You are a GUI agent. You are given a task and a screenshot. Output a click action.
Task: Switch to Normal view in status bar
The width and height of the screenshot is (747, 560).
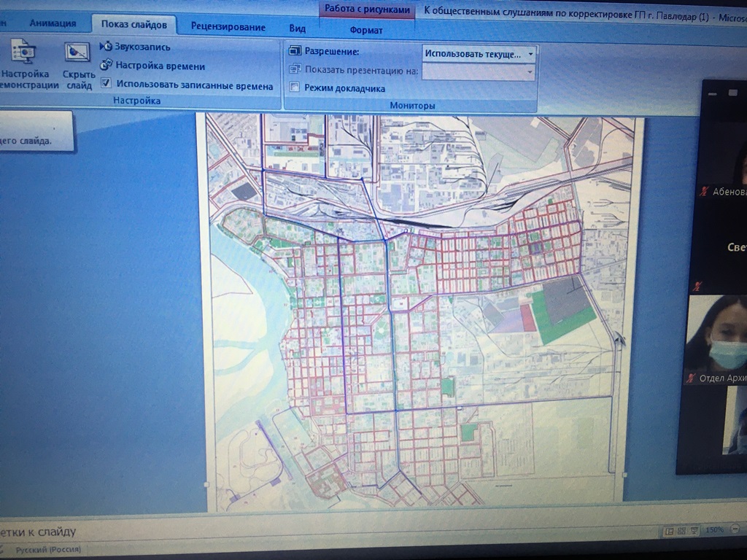point(669,531)
